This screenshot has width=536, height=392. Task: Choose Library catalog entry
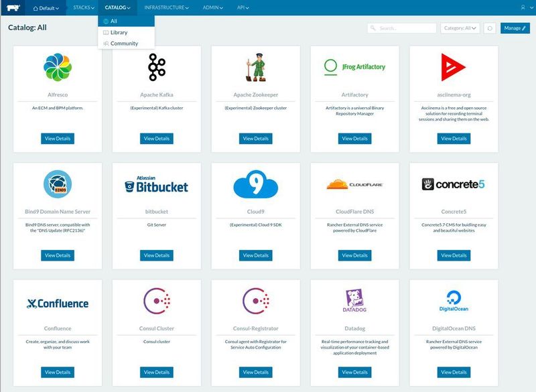pyautogui.click(x=126, y=32)
